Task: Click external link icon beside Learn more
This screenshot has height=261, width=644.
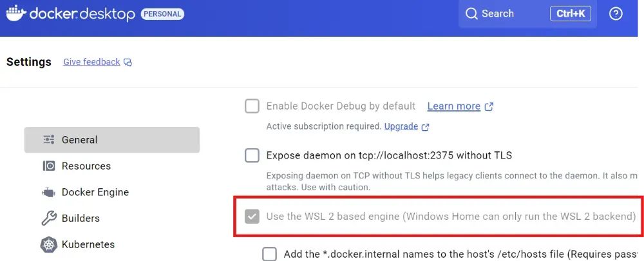Action: [489, 106]
